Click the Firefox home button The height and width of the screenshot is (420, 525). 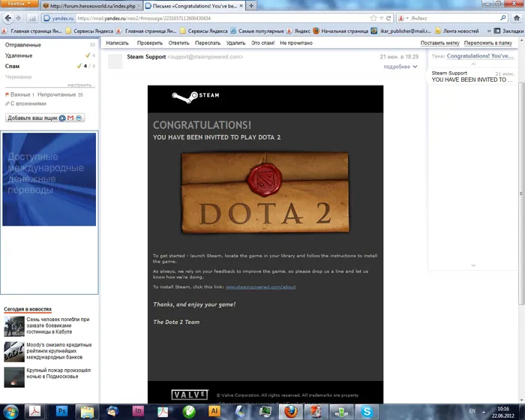pyautogui.click(x=517, y=18)
